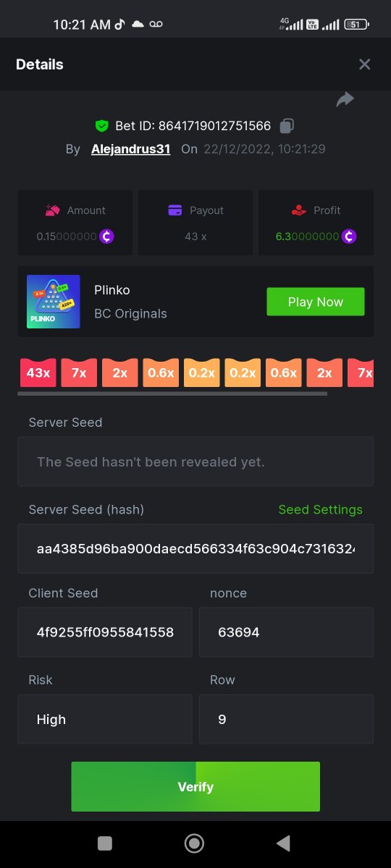The image size is (391, 868).
Task: Open the Plinko game thumbnail
Action: pyautogui.click(x=54, y=302)
